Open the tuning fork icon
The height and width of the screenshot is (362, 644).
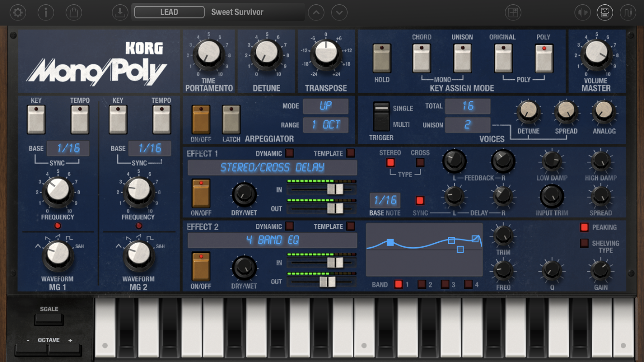point(628,12)
